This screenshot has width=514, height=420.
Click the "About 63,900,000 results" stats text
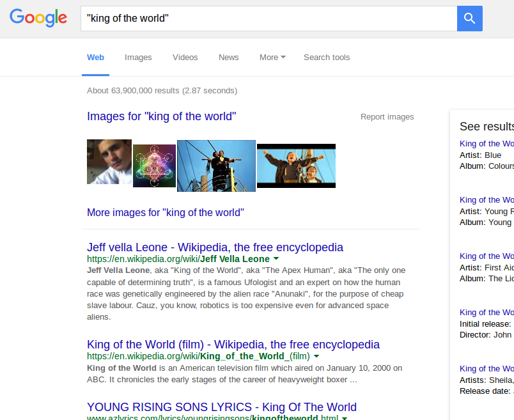[162, 91]
